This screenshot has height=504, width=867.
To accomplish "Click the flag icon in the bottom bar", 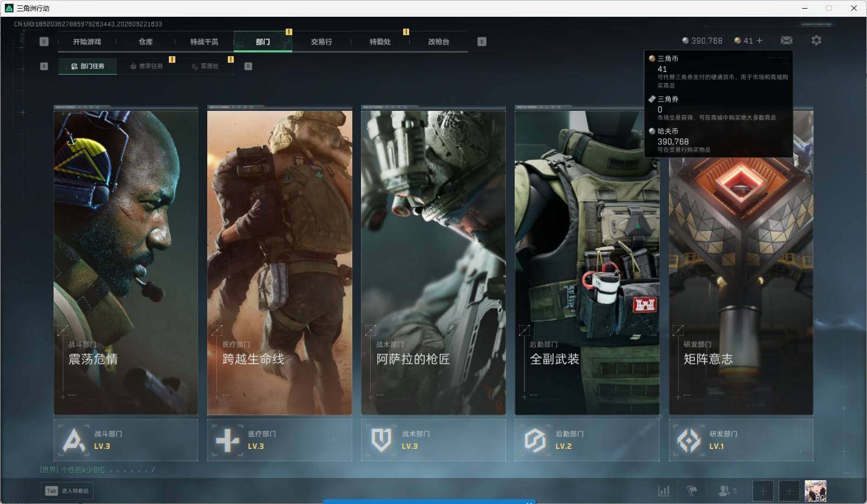I will tap(692, 490).
